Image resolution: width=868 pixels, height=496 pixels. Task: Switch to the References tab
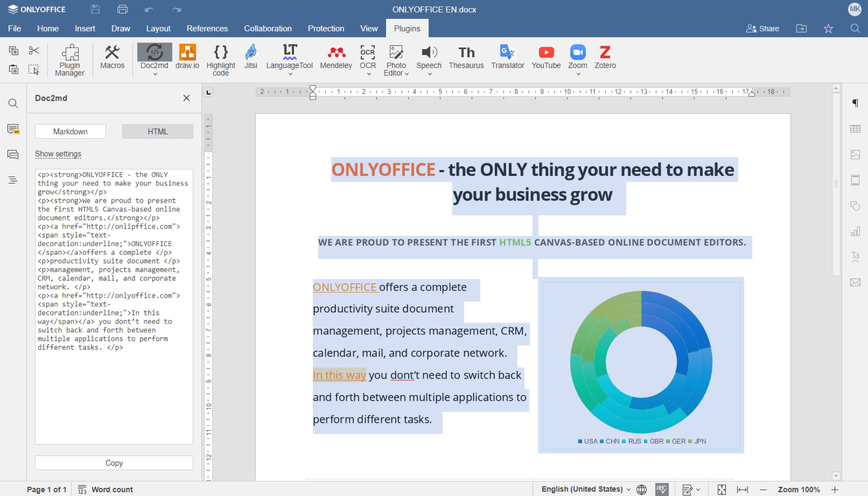coord(207,28)
